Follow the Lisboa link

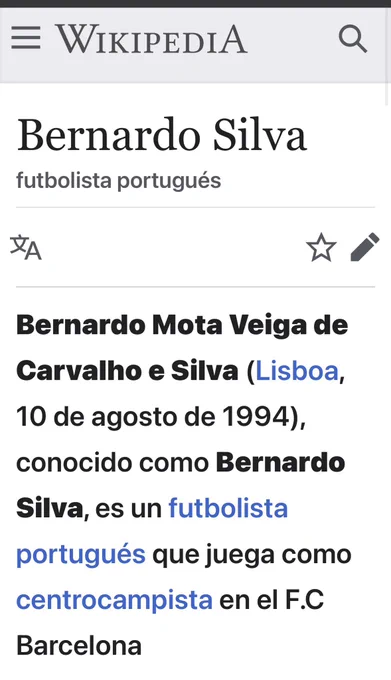tap(297, 371)
